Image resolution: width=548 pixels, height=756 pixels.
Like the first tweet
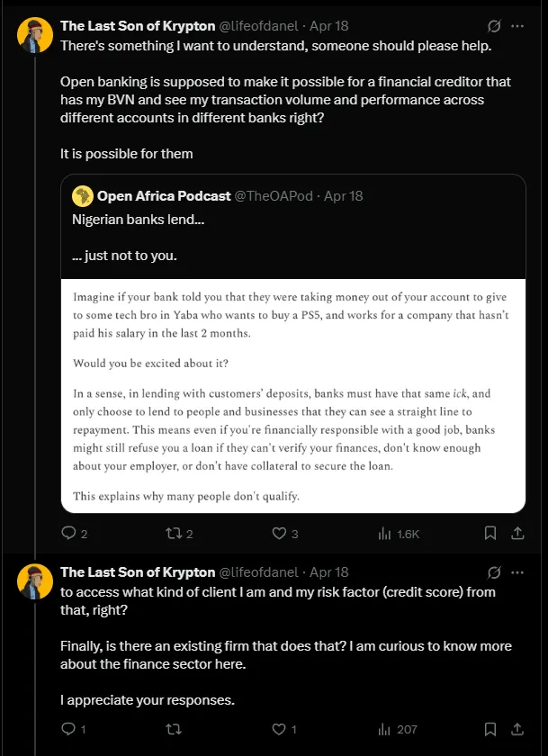point(281,533)
